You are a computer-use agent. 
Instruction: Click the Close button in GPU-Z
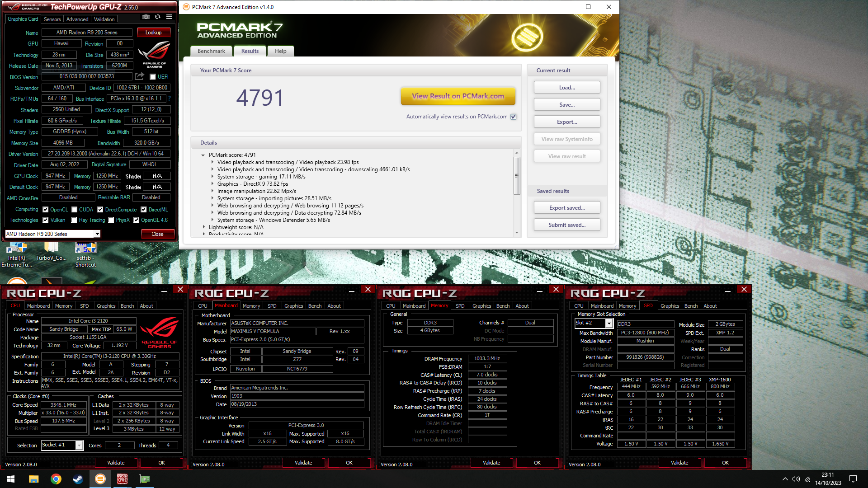pyautogui.click(x=157, y=234)
